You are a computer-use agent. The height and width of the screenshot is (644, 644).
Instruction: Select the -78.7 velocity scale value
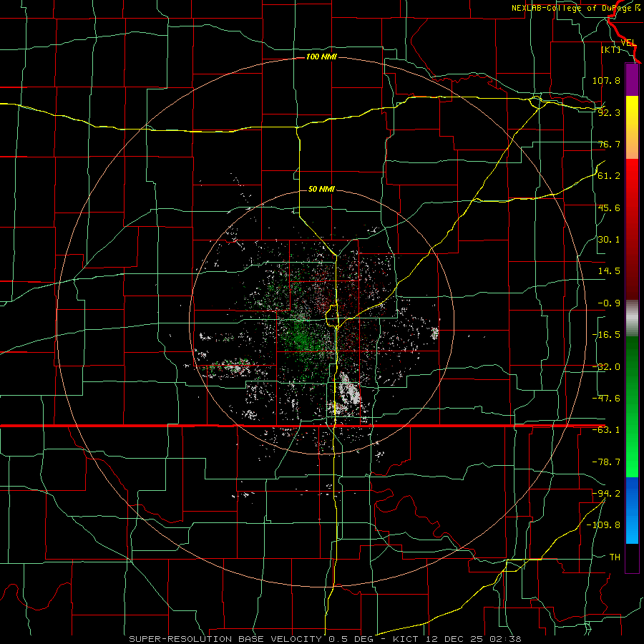point(606,462)
